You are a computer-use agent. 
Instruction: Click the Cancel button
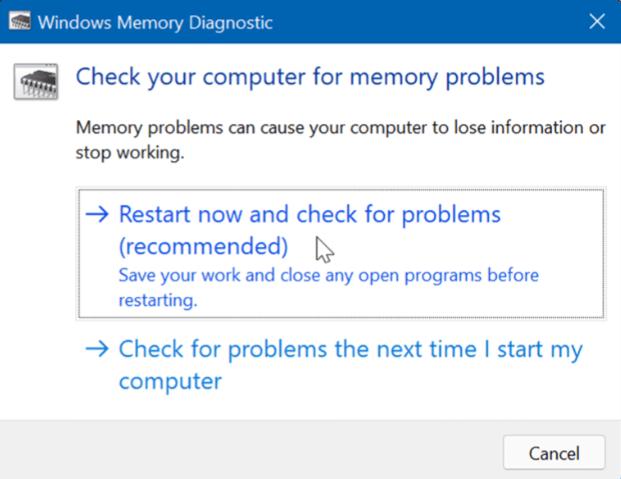pyautogui.click(x=554, y=453)
